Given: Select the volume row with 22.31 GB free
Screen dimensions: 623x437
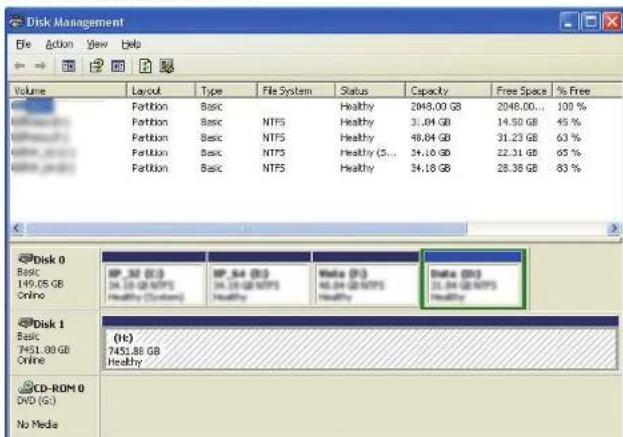Looking at the screenshot, I should point(314,153).
